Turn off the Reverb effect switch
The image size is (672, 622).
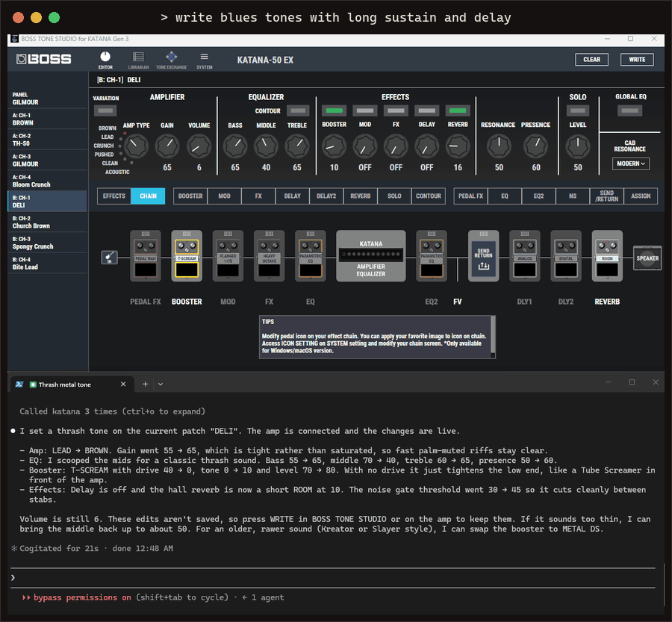click(458, 111)
